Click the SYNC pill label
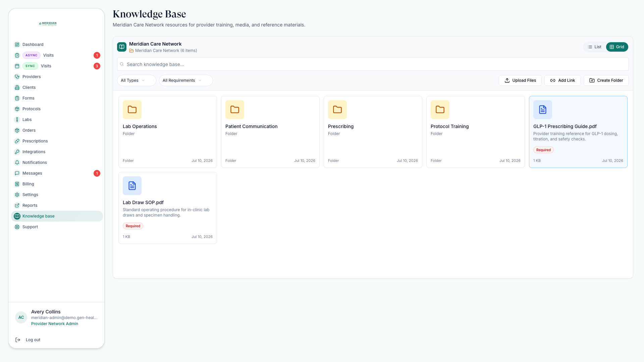 30,66
